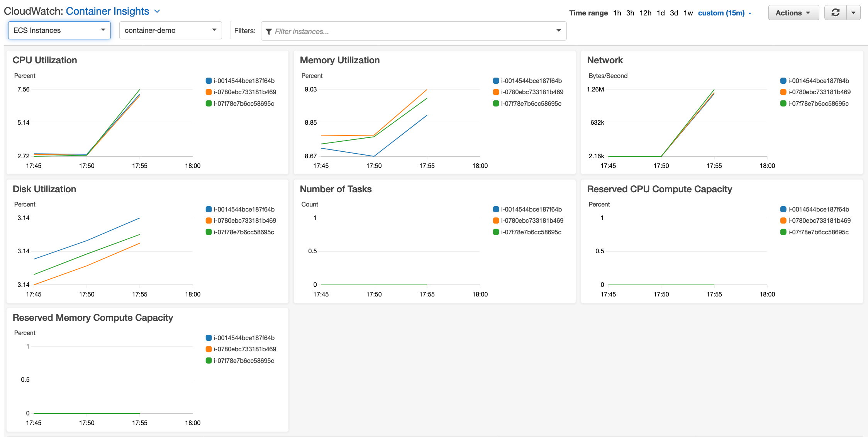Click orange swatch i-0780ebc733181b469 in Number of Tasks legend
The image size is (868, 437).
click(496, 220)
